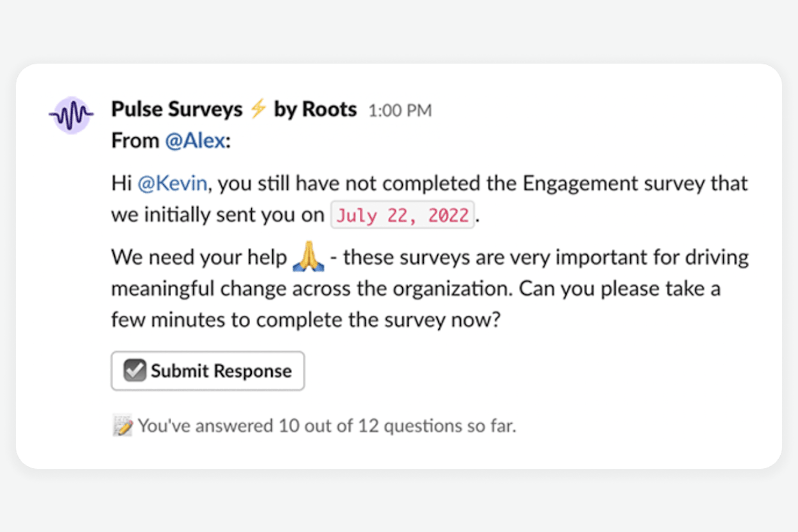Open the @Kevin mention profile

pos(173,183)
